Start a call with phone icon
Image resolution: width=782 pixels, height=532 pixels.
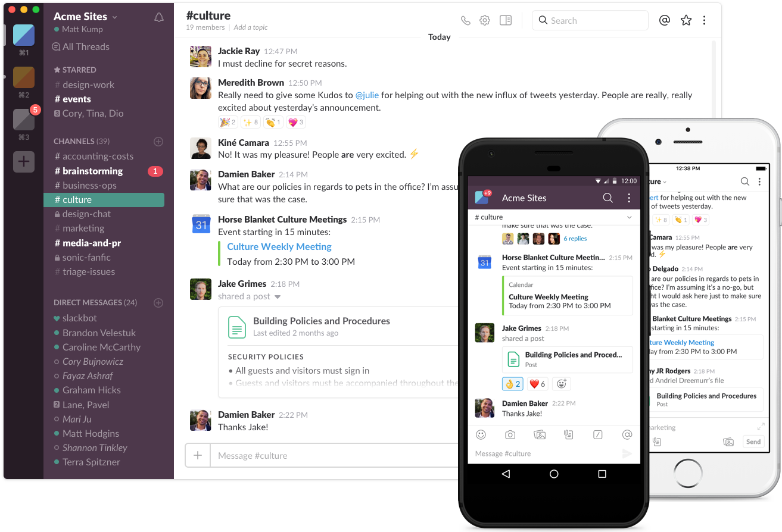(x=465, y=20)
